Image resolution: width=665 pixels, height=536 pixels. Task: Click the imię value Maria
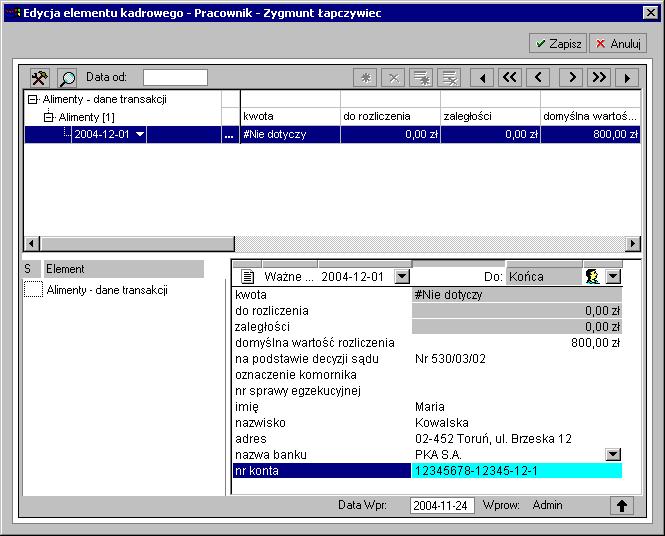(x=430, y=407)
